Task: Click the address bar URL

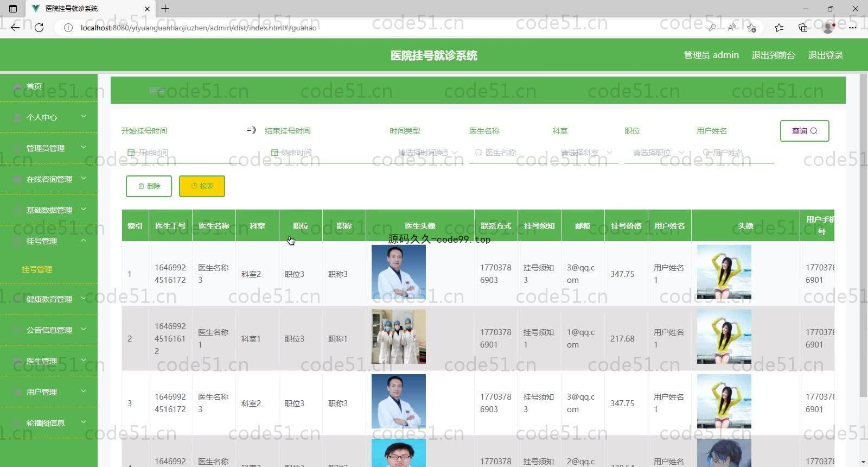Action: pos(199,28)
